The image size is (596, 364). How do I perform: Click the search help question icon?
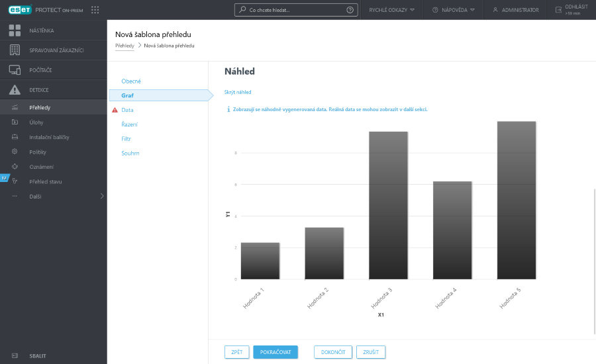tap(350, 10)
